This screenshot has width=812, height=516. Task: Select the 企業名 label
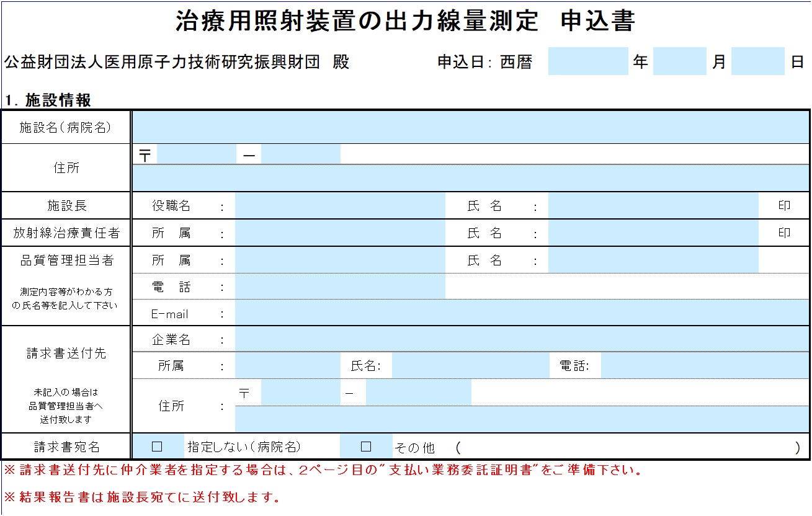[x=172, y=340]
